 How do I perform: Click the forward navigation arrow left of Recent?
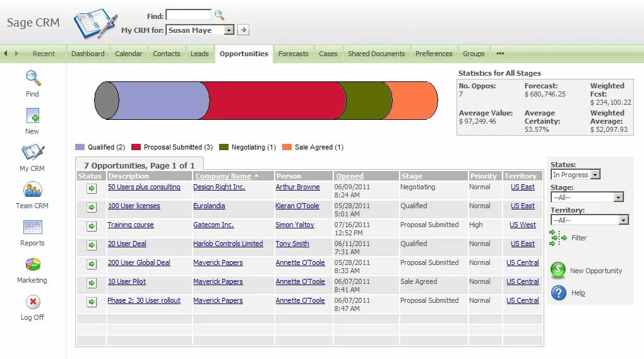pyautogui.click(x=16, y=54)
